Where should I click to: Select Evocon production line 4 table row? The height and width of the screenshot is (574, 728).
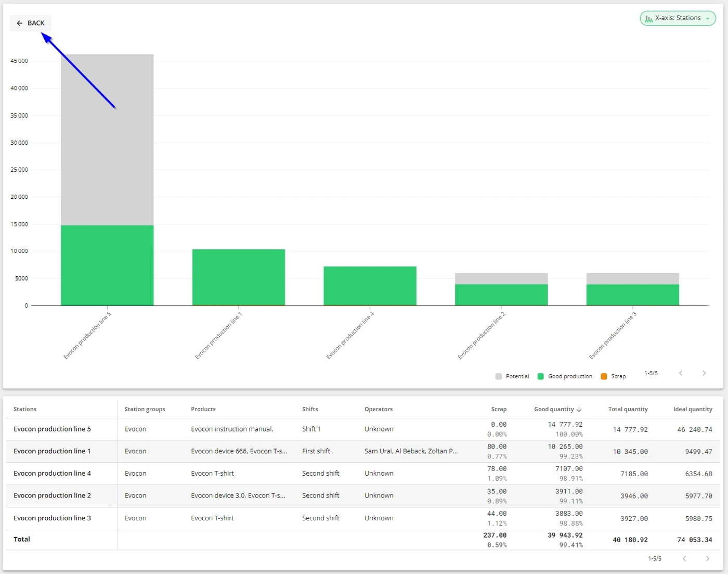(x=363, y=474)
